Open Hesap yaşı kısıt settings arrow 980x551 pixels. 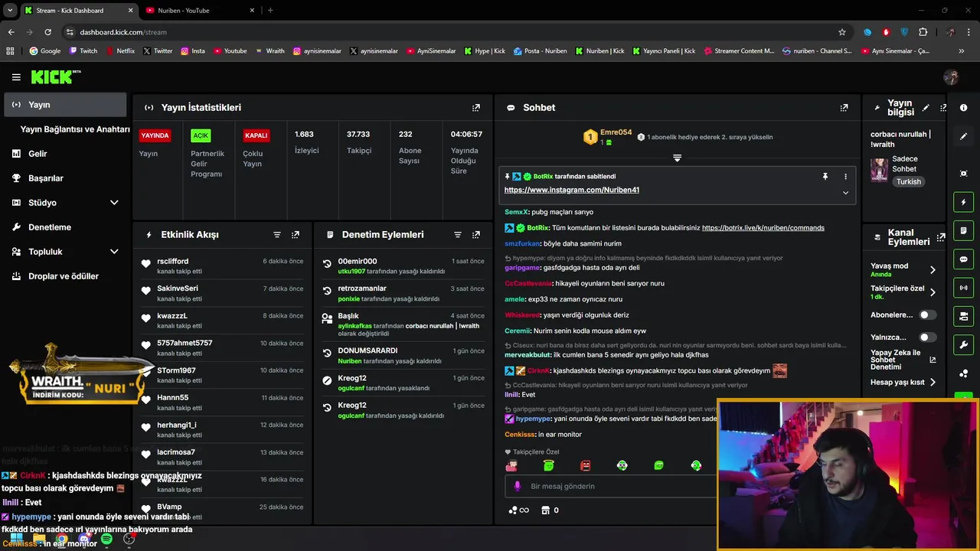[x=933, y=382]
